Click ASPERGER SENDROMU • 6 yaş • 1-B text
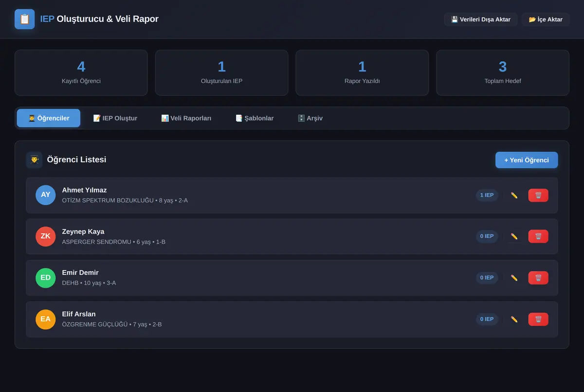 point(114,242)
